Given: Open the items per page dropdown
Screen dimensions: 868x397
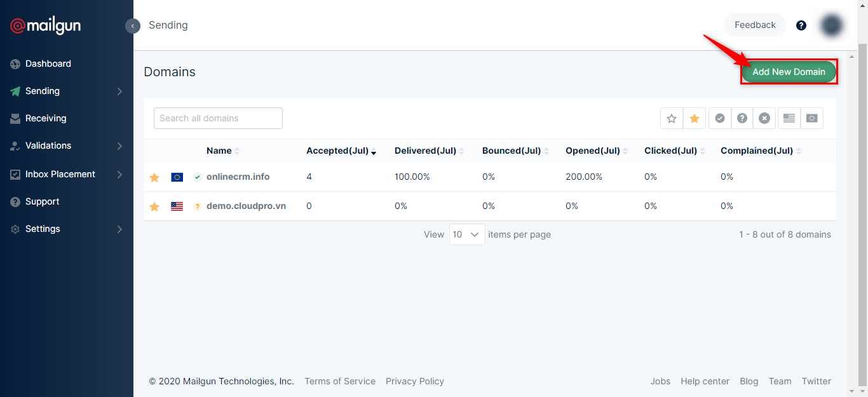Looking at the screenshot, I should [x=467, y=234].
